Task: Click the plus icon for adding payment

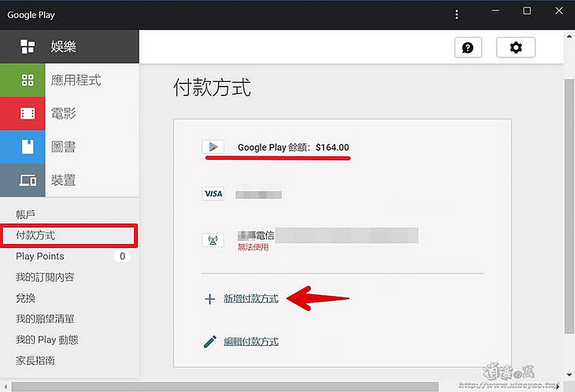Action: coord(210,299)
